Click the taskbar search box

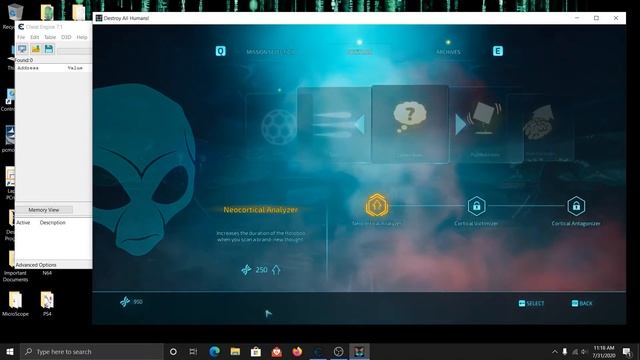coord(91,351)
